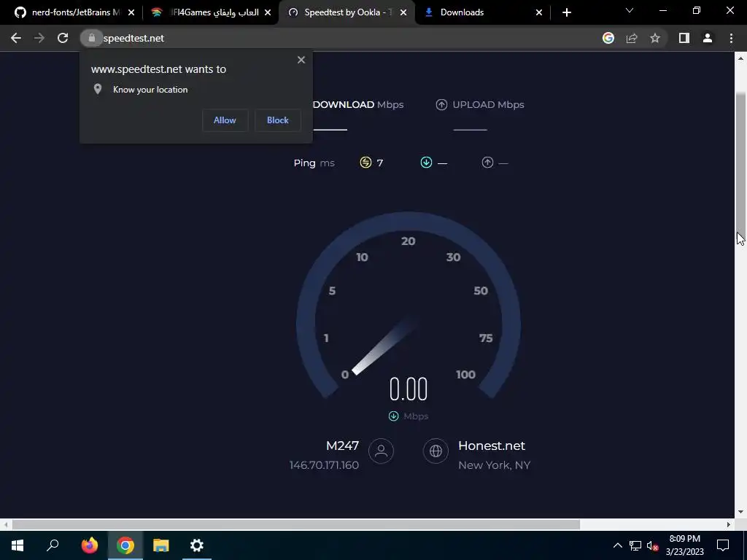Close the Downloads tab
Image resolution: width=747 pixels, height=560 pixels.
point(539,12)
